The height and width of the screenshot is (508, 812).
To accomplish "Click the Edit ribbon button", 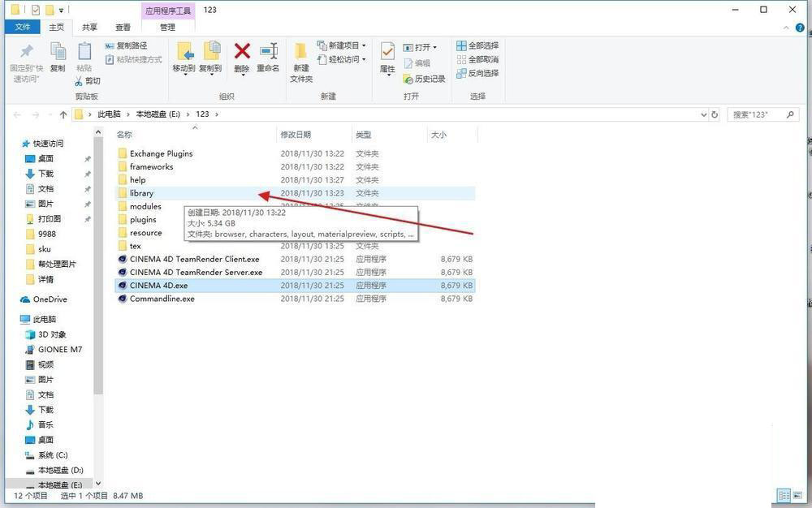I will [x=417, y=63].
